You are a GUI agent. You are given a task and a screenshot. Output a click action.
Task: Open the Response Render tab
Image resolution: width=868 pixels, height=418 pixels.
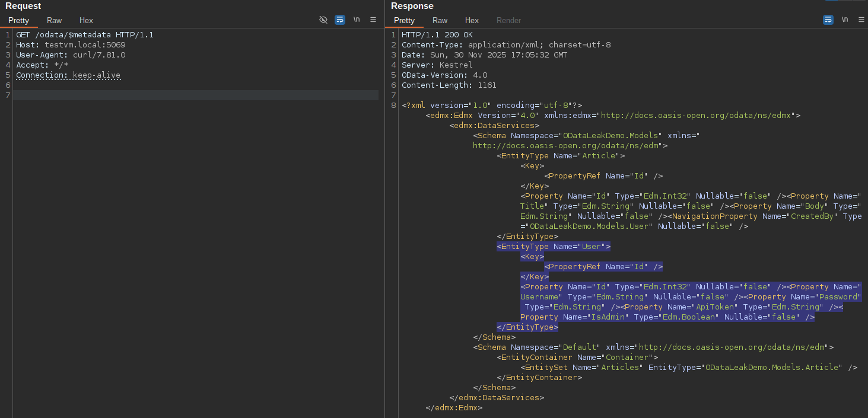[508, 20]
